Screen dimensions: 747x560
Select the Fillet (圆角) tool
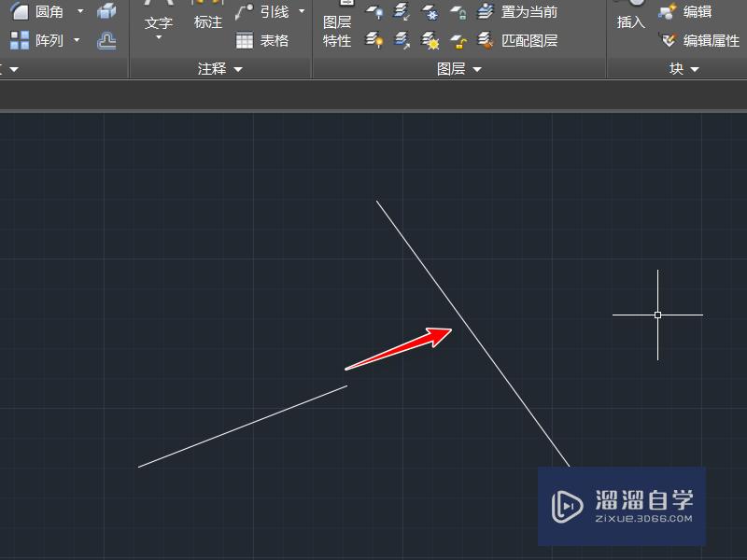(x=47, y=12)
